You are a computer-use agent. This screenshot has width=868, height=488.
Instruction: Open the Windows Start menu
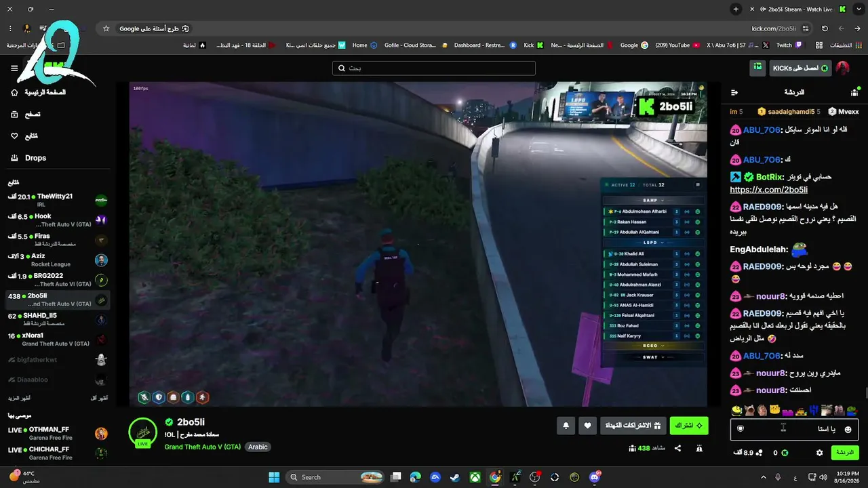[274, 477]
